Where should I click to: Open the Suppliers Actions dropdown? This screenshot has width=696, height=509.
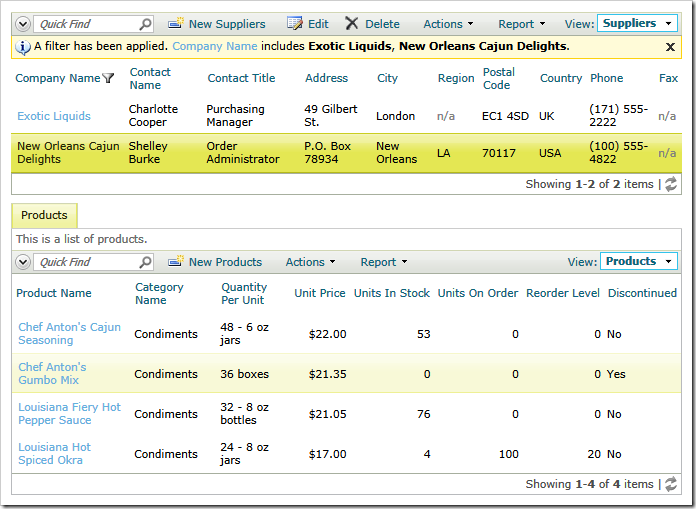pyautogui.click(x=448, y=24)
